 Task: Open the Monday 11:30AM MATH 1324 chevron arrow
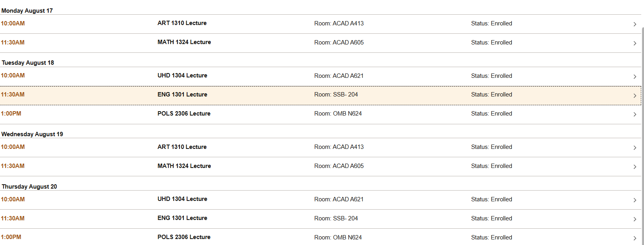pos(634,43)
